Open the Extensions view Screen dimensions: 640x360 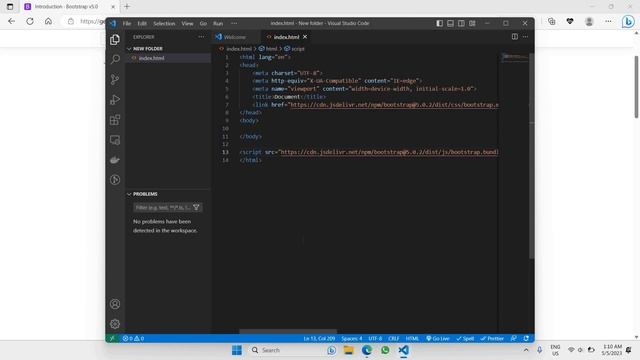[115, 120]
